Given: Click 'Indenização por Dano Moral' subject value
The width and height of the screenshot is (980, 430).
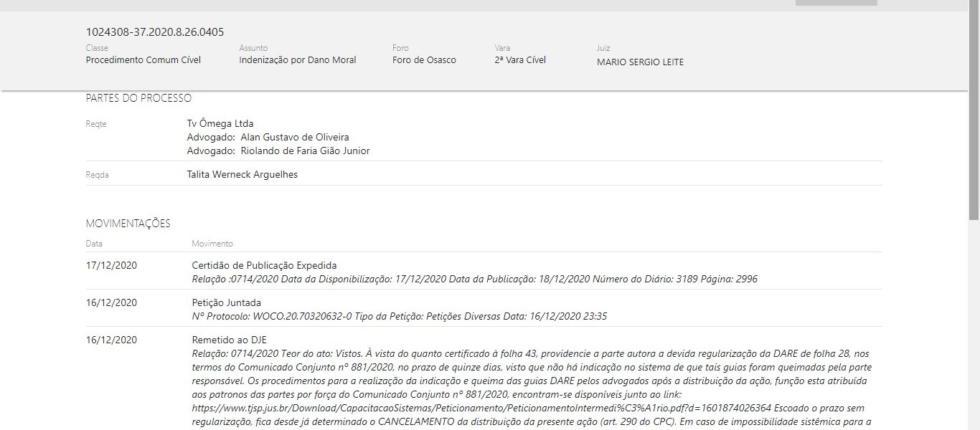Looking at the screenshot, I should point(297,60).
